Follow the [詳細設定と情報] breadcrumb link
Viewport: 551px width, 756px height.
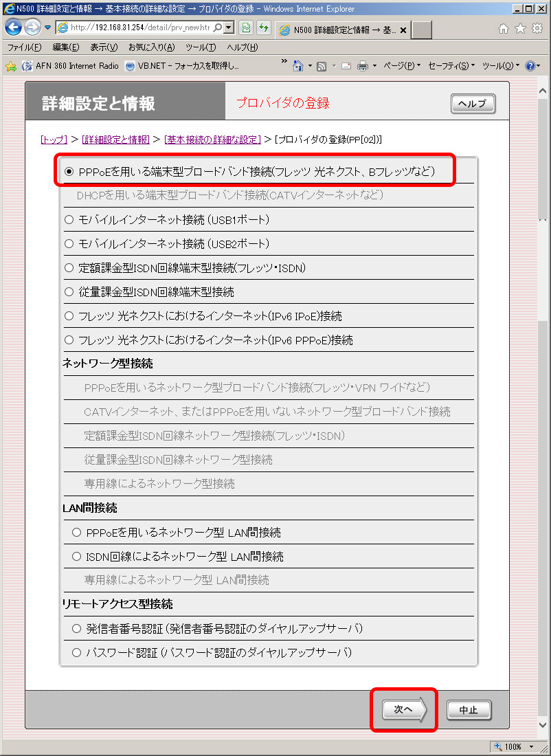click(115, 140)
